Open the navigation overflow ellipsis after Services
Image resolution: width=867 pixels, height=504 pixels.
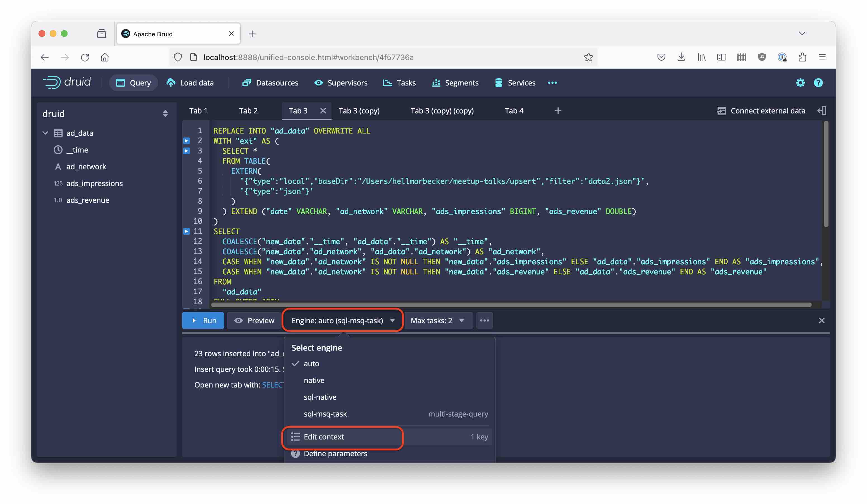(552, 83)
